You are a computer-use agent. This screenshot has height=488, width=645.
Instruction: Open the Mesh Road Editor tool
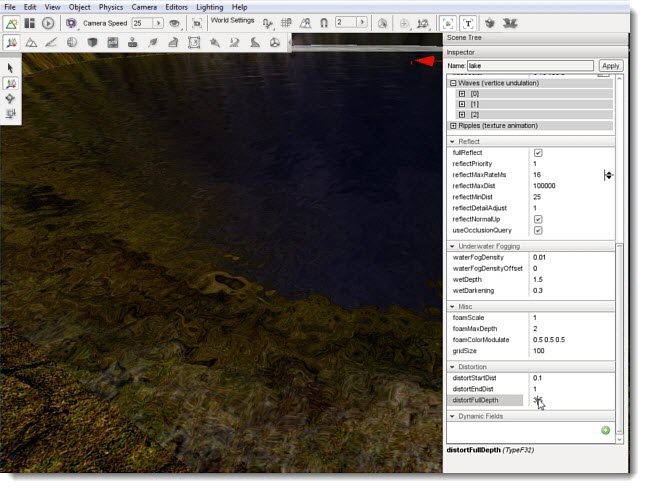[173, 42]
